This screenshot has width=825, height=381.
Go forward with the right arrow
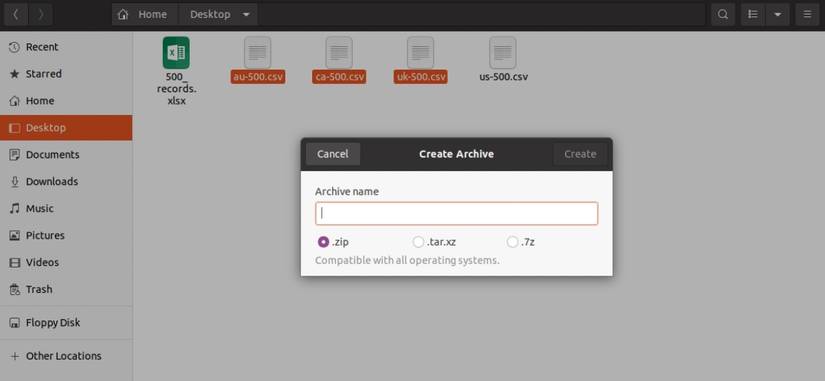click(41, 14)
